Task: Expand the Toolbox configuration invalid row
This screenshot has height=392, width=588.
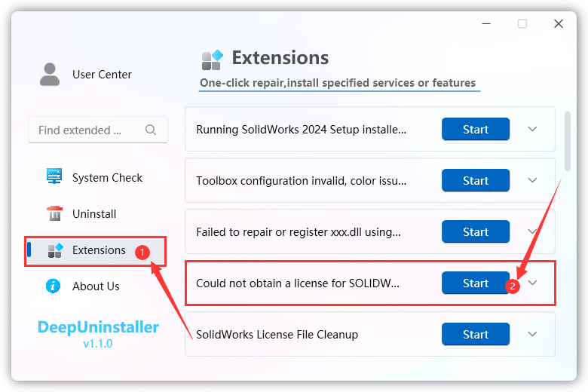Action: pos(532,180)
